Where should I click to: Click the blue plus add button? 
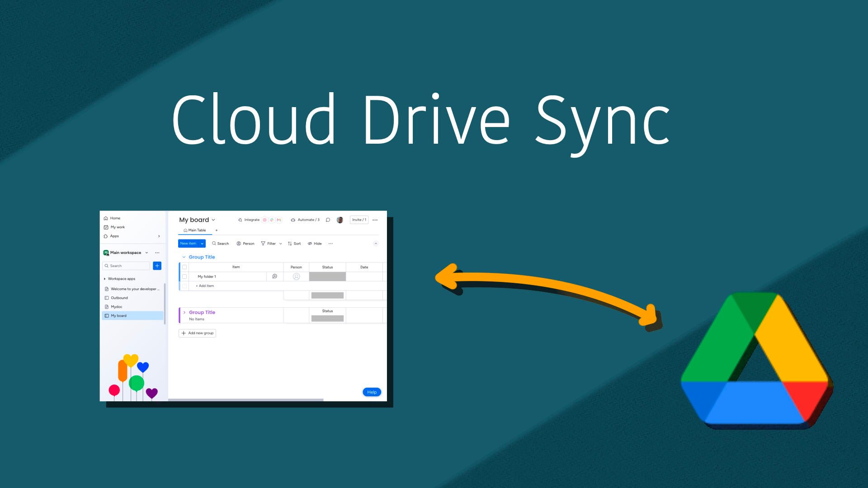tap(157, 266)
